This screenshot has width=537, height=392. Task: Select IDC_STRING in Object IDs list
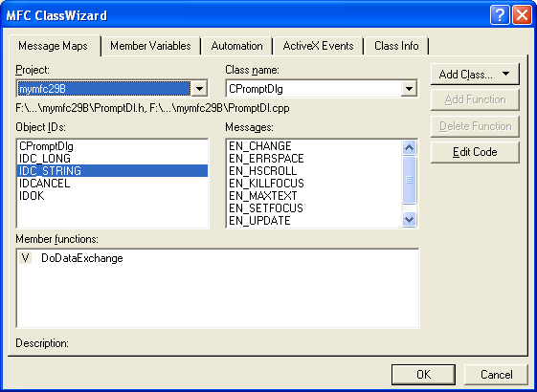pos(112,171)
